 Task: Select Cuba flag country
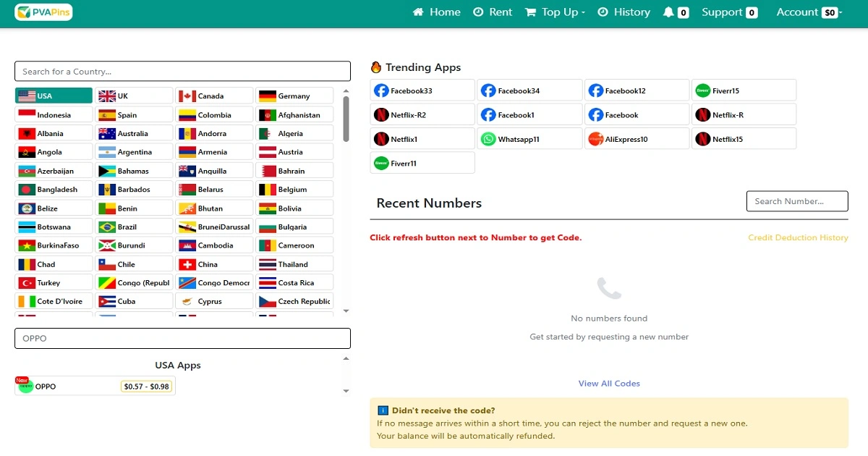(x=135, y=301)
